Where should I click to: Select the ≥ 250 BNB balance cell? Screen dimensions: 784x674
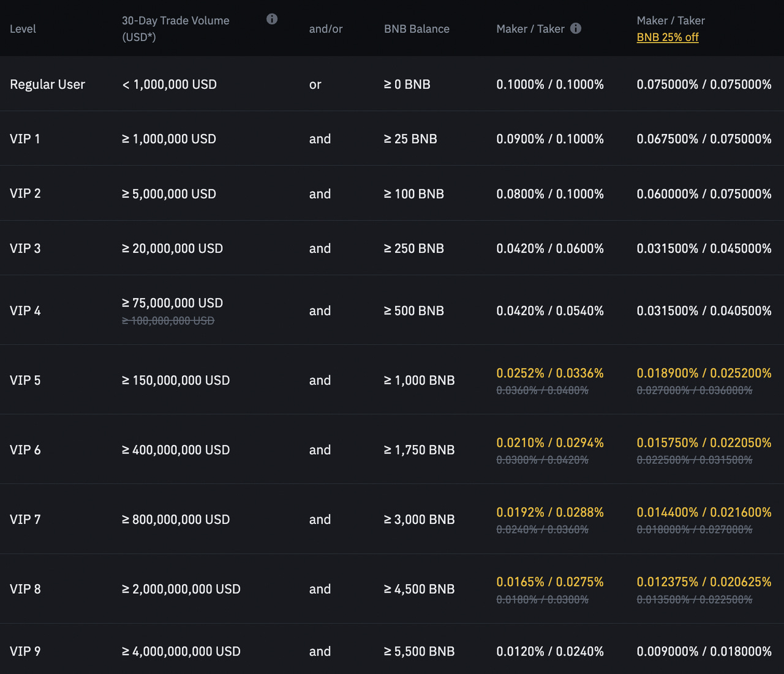(414, 249)
